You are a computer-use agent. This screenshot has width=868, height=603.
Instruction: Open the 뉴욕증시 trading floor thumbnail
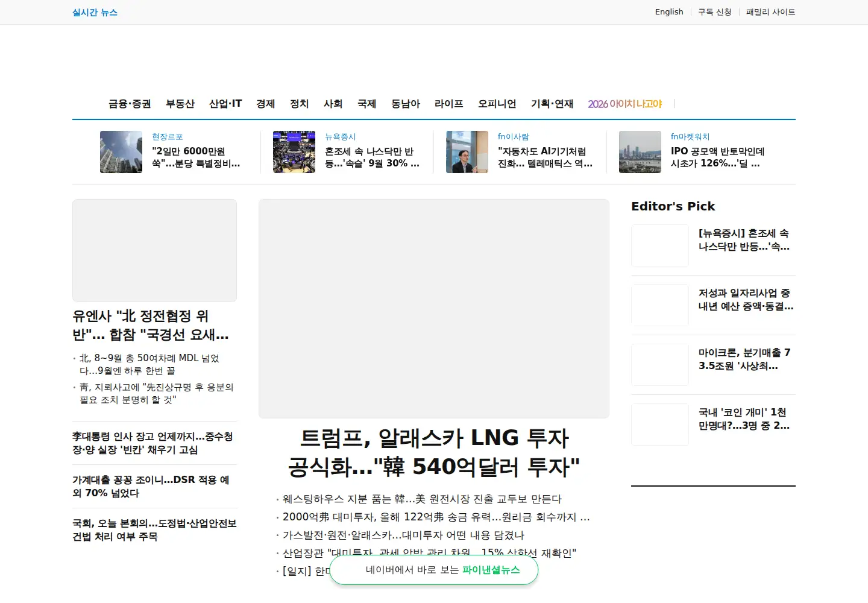point(294,152)
